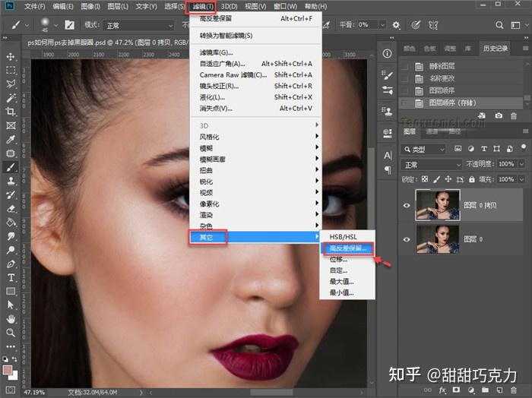Click the background color swatch
The height and width of the screenshot is (398, 532).
pyautogui.click(x=14, y=376)
